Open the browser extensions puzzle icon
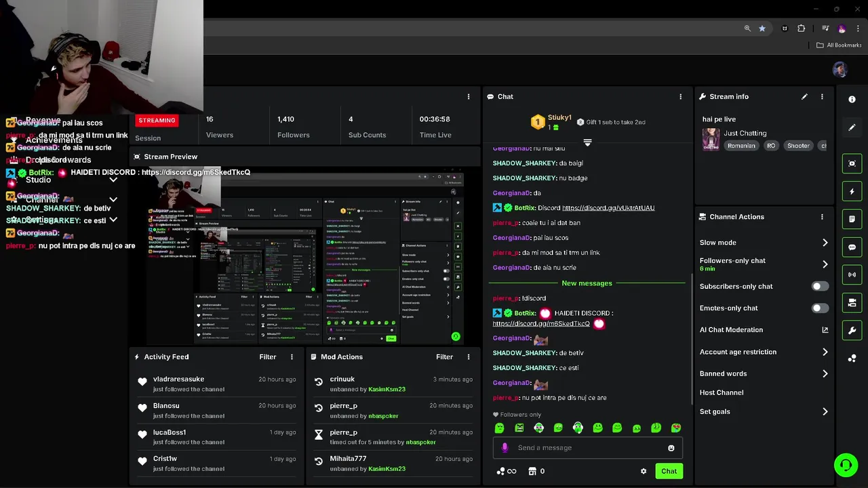 [x=802, y=28]
